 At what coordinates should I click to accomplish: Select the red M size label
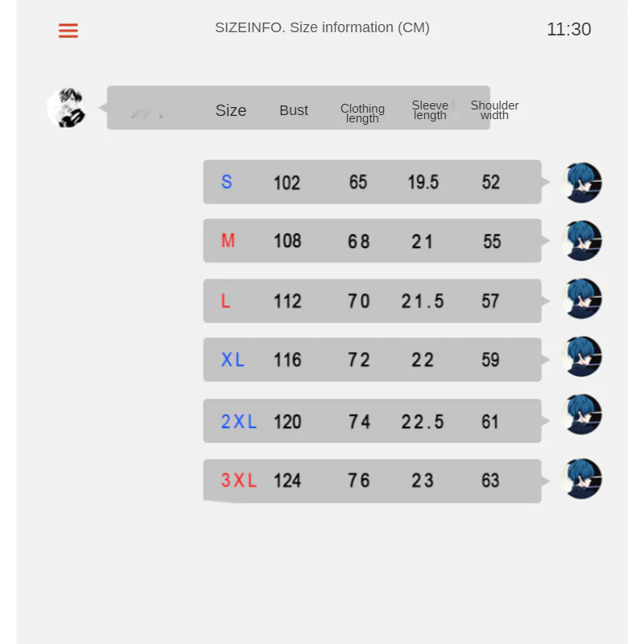coord(228,241)
